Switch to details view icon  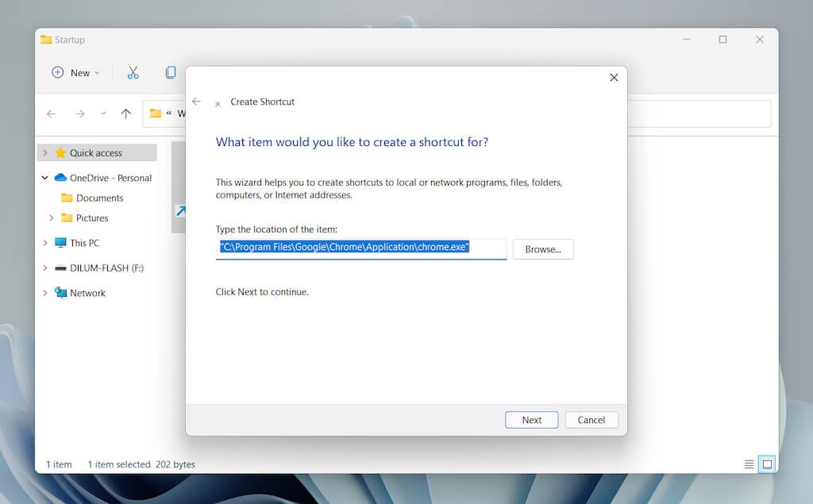pos(749,464)
